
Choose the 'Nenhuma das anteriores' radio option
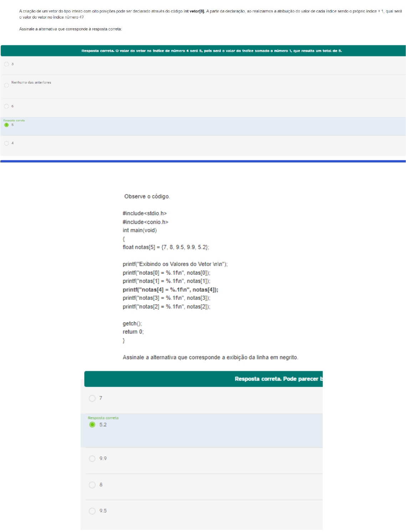pos(6,85)
